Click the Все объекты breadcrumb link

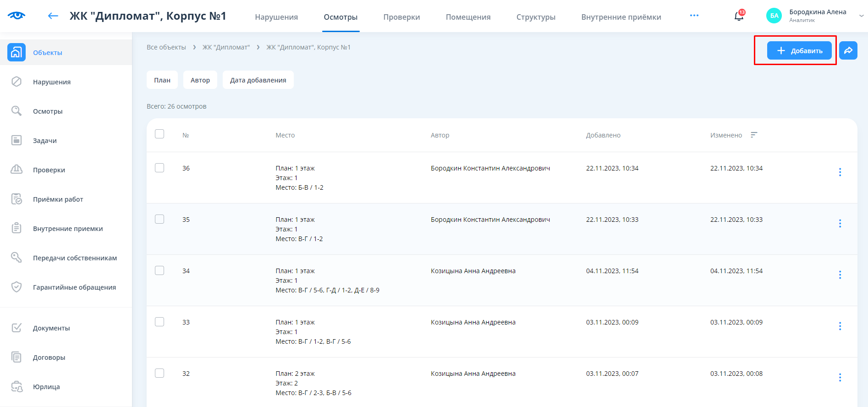click(x=166, y=47)
